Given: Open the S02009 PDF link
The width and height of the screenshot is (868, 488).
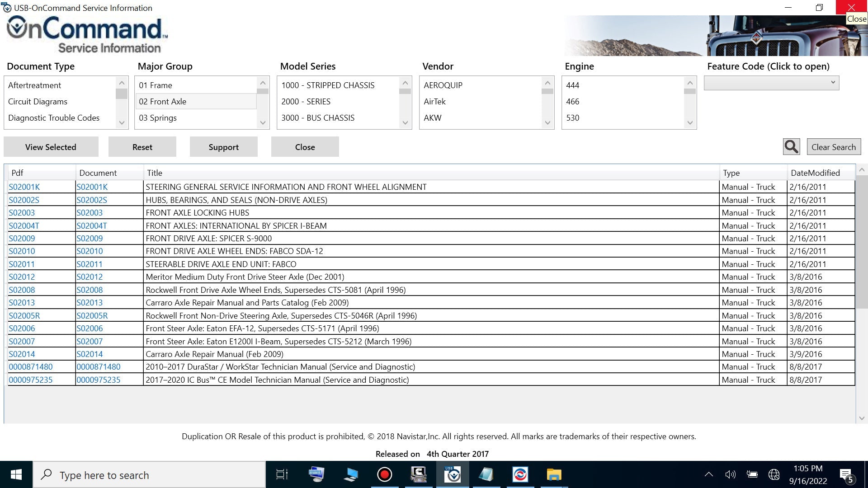Looking at the screenshot, I should (x=22, y=239).
